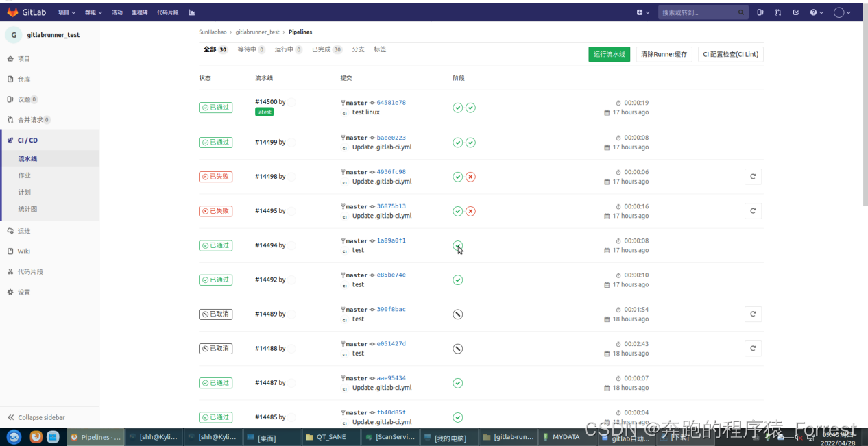Open 代码片段 in the left sidebar
868x446 pixels.
[x=30, y=272]
